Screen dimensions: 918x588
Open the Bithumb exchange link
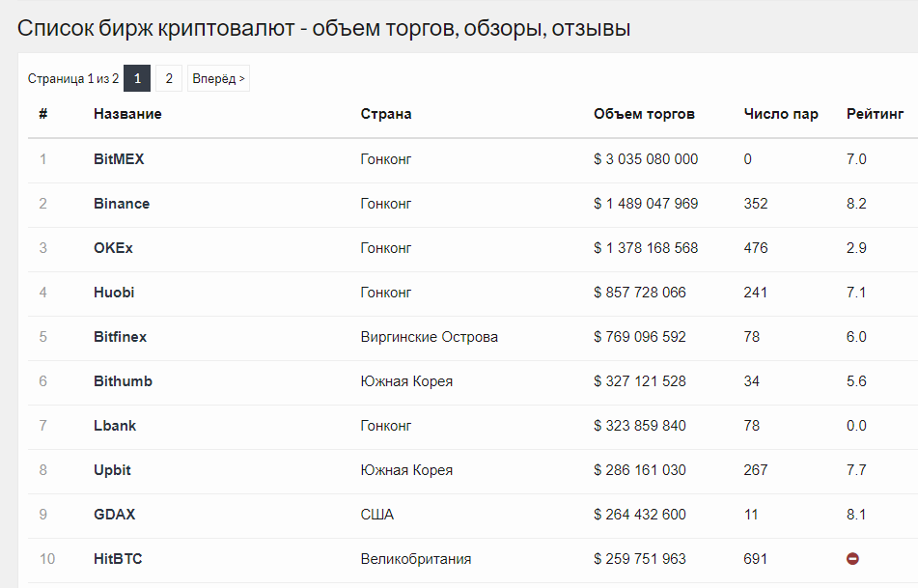coord(123,381)
